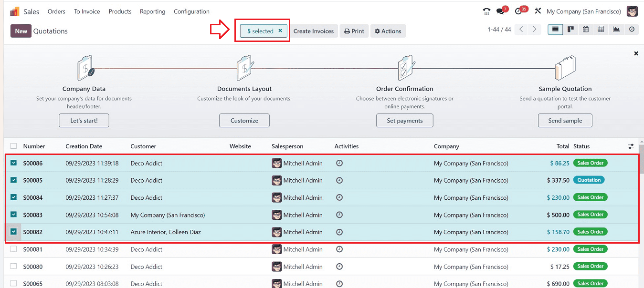Click Sample Quotation onboarding icon

(565, 68)
